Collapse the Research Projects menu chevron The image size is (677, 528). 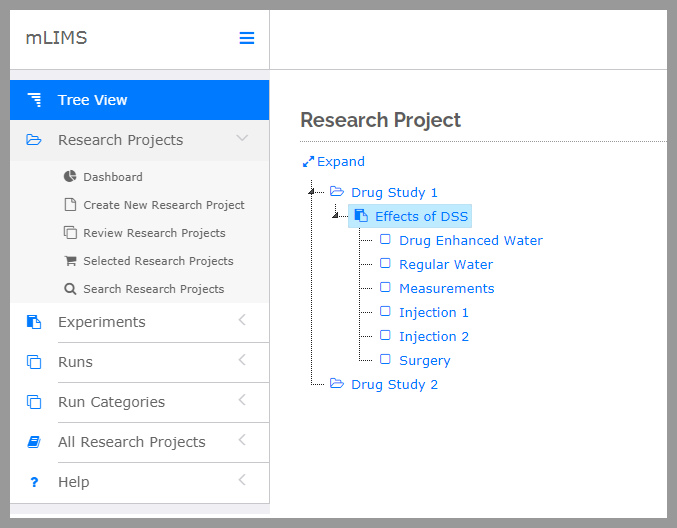pos(242,139)
